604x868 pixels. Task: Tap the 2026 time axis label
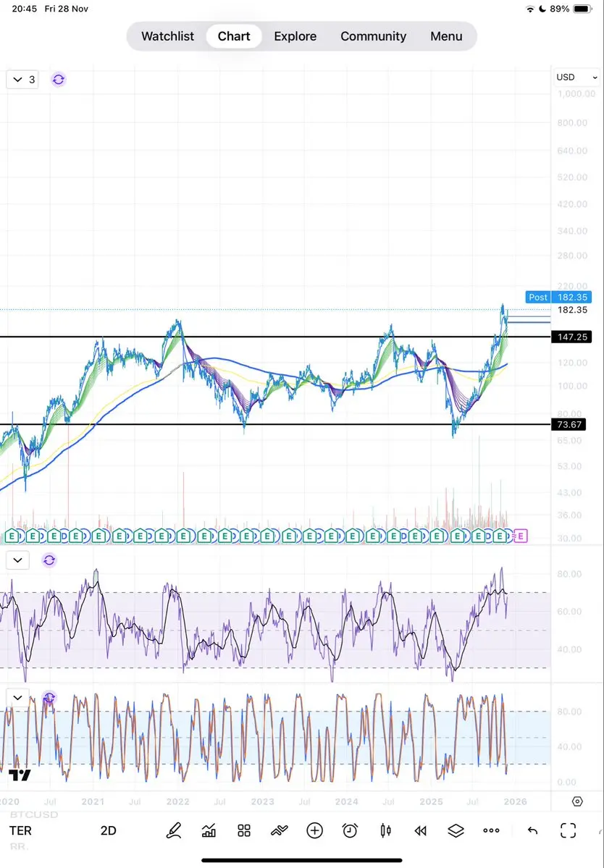(x=515, y=801)
